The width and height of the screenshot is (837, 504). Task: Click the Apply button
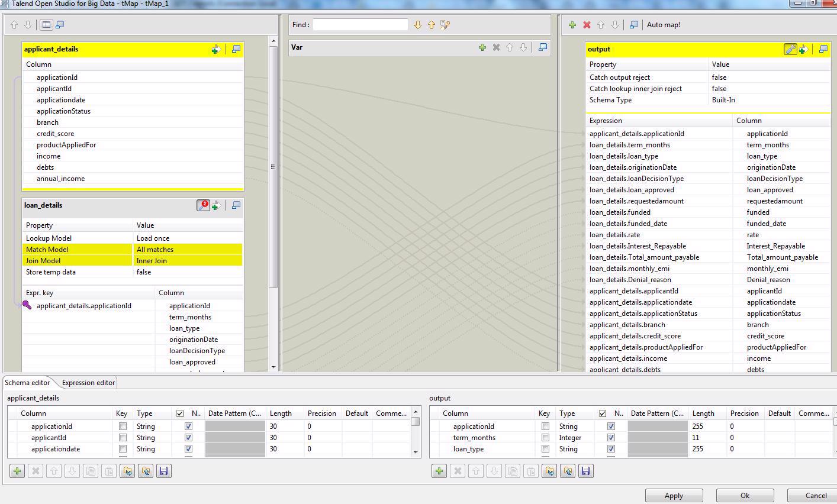click(x=674, y=496)
